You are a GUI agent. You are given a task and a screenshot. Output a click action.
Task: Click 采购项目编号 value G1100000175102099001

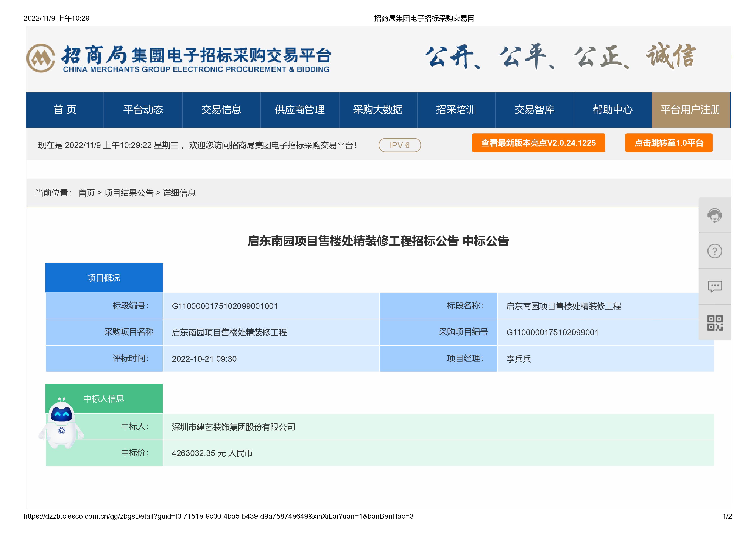(553, 333)
